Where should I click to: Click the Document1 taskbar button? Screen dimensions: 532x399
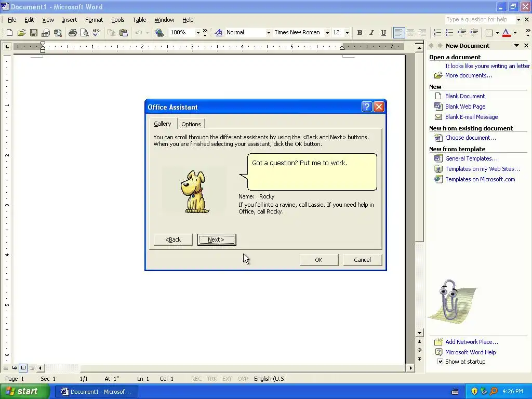click(x=96, y=392)
